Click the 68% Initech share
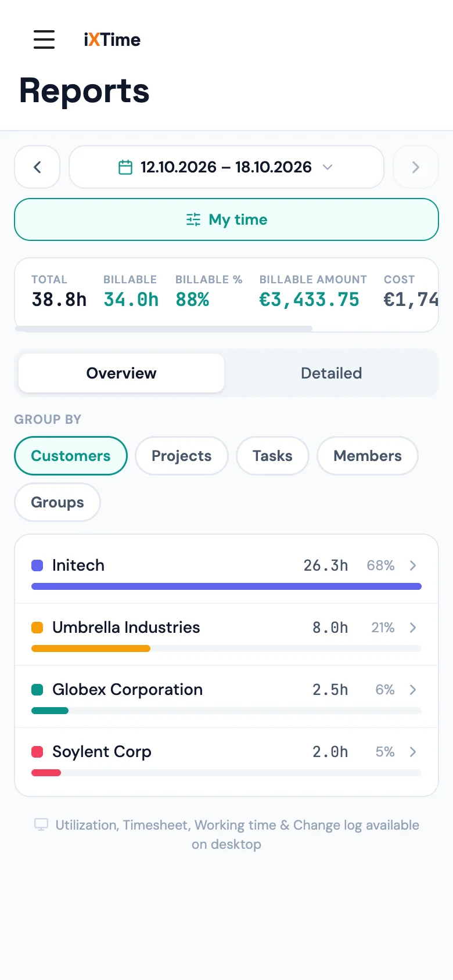The image size is (453, 980). click(x=380, y=565)
